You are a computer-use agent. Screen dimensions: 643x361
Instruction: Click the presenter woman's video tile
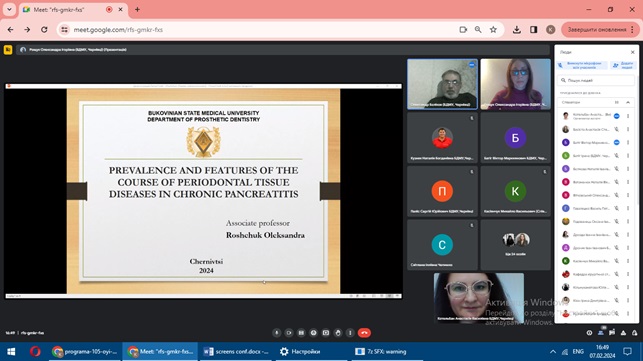(515, 84)
